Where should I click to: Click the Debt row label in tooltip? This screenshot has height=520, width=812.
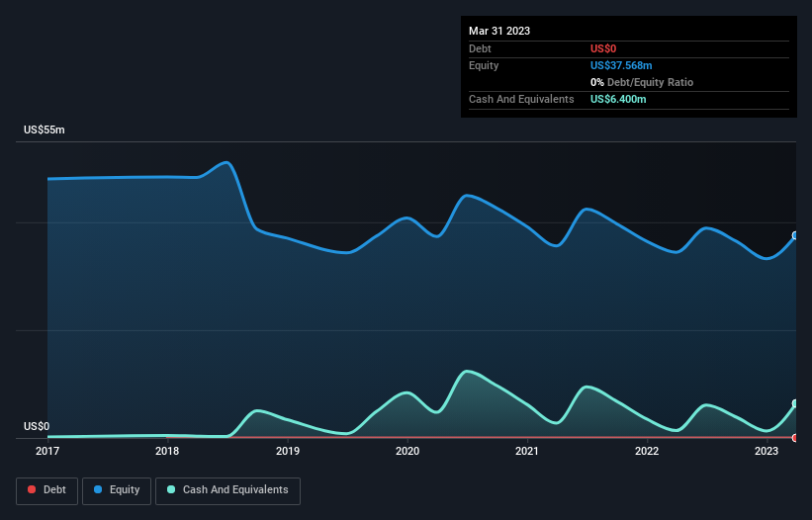click(480, 48)
